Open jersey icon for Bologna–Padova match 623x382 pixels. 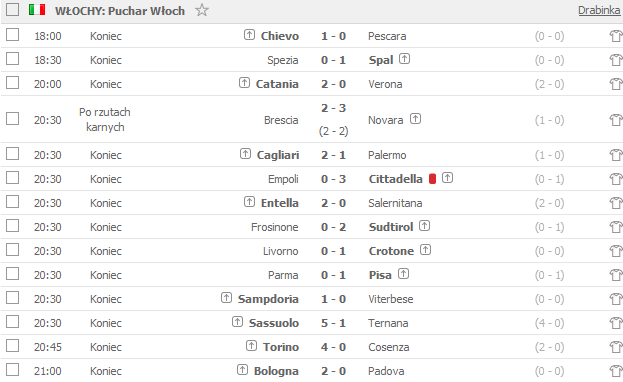[616, 371]
